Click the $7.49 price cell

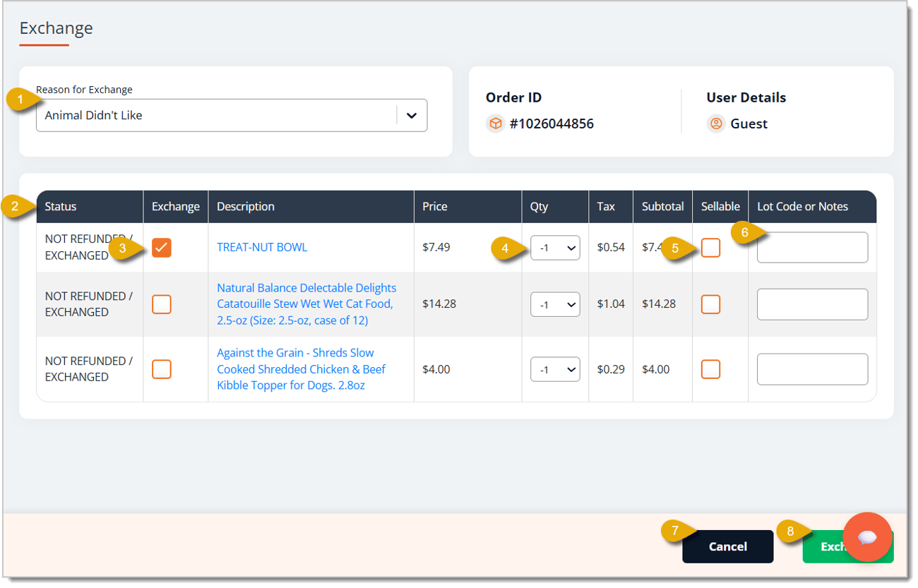(x=436, y=247)
